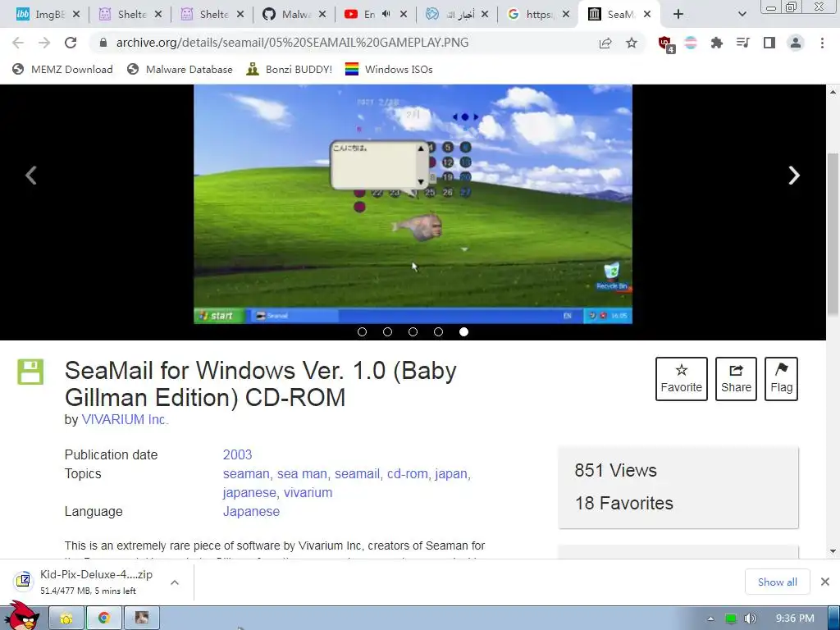The height and width of the screenshot is (630, 840).
Task: Go back using browser back arrow
Action: pyautogui.click(x=18, y=43)
